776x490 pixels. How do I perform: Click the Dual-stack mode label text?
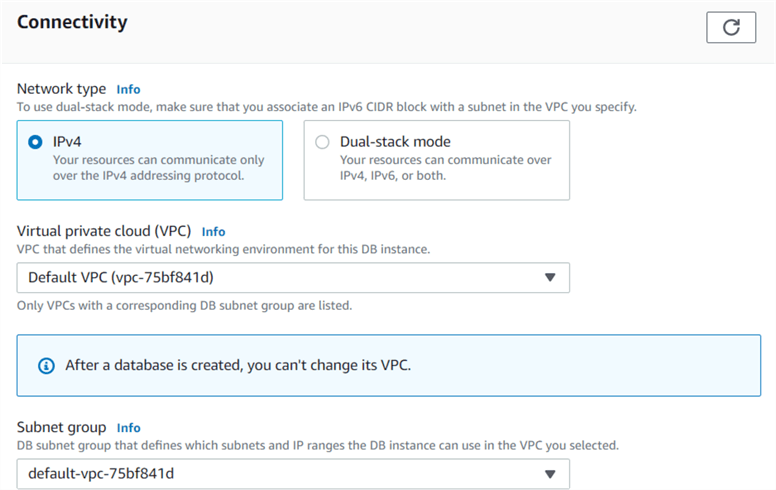[395, 142]
